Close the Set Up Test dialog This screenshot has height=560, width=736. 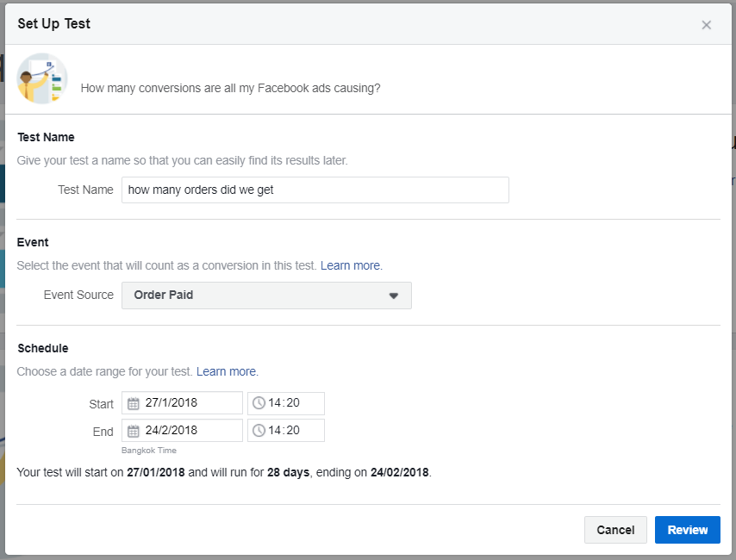tap(707, 25)
